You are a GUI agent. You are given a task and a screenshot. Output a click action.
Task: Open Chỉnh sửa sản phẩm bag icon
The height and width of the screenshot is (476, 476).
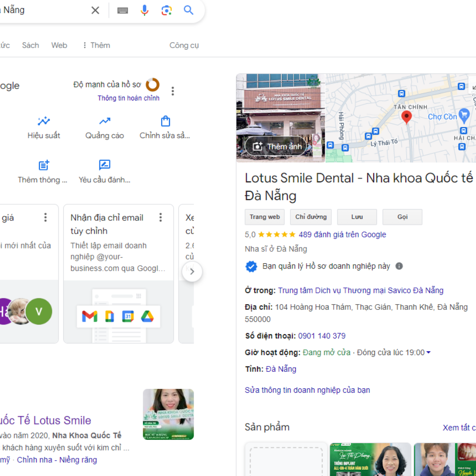pos(166,121)
